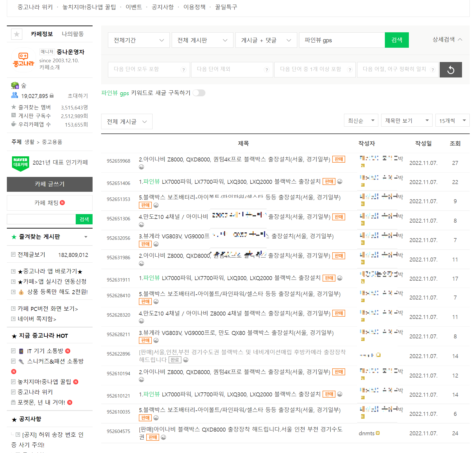Click the help icon in 다음 단어 제외 field
Viewport: 476px width, 453px height.
point(267,70)
